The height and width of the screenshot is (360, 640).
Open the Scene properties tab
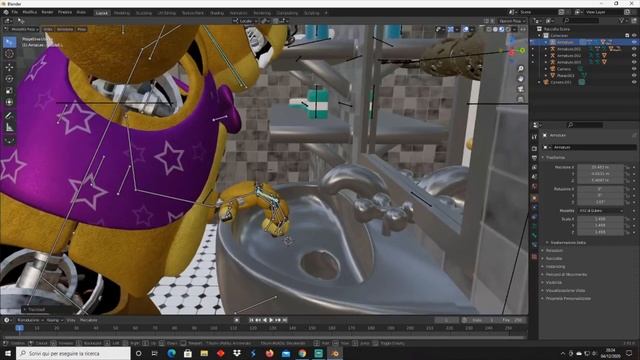coord(534,177)
